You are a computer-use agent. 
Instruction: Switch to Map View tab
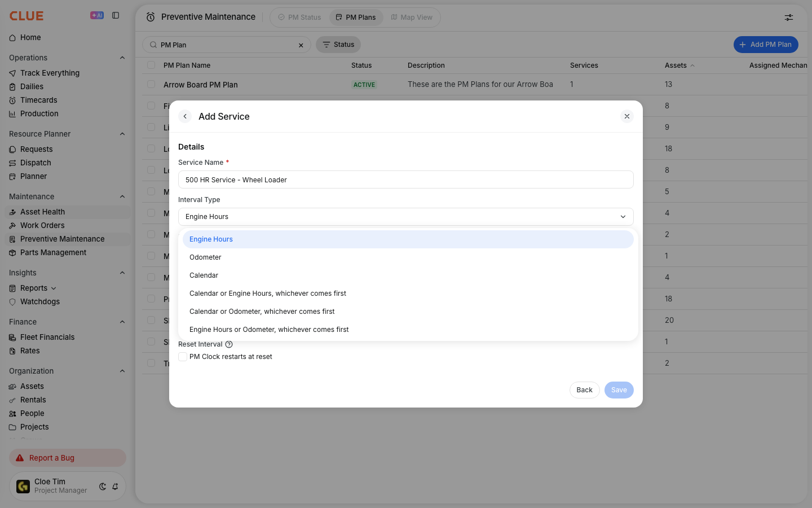coord(412,17)
